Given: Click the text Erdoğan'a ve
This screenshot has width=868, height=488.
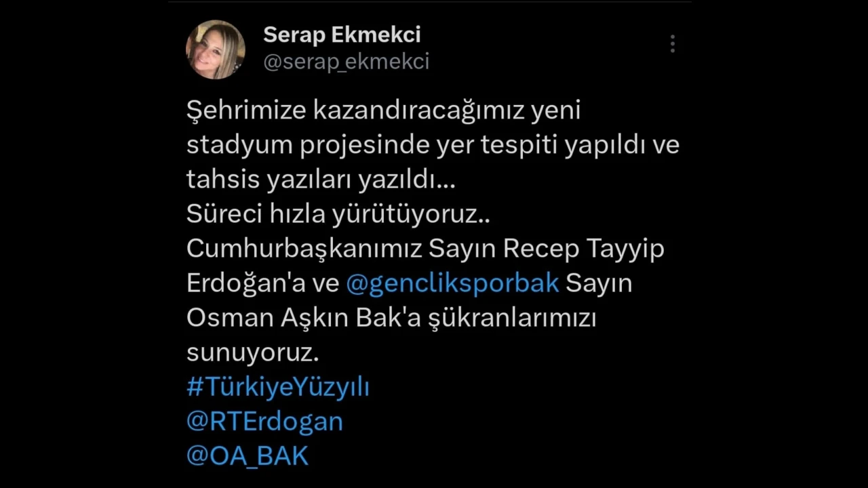Looking at the screenshot, I should (x=262, y=283).
